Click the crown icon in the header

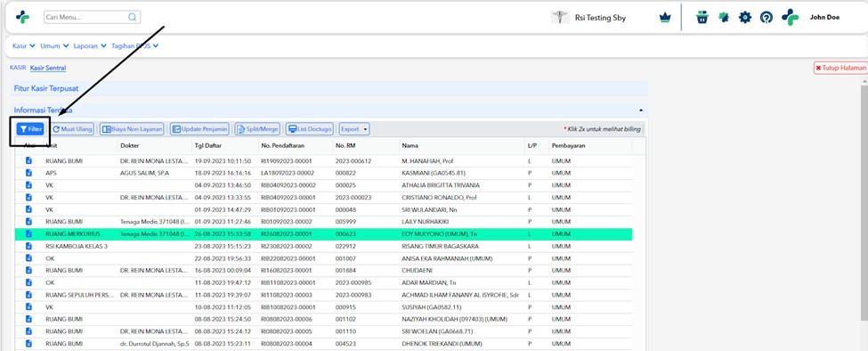coord(665,18)
